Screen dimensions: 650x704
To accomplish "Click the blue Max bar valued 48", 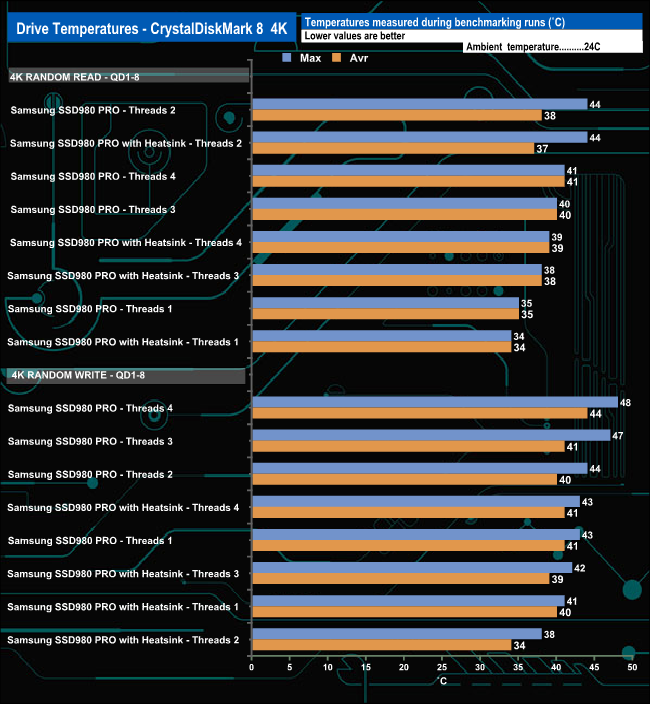I will 435,402.
